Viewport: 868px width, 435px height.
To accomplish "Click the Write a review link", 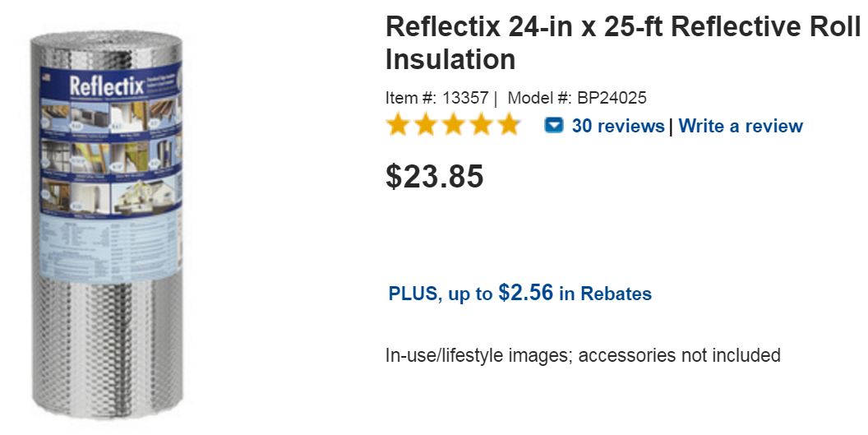I will tap(740, 126).
